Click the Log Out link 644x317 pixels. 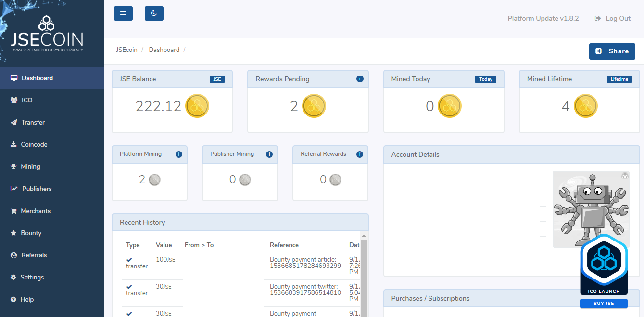(613, 18)
